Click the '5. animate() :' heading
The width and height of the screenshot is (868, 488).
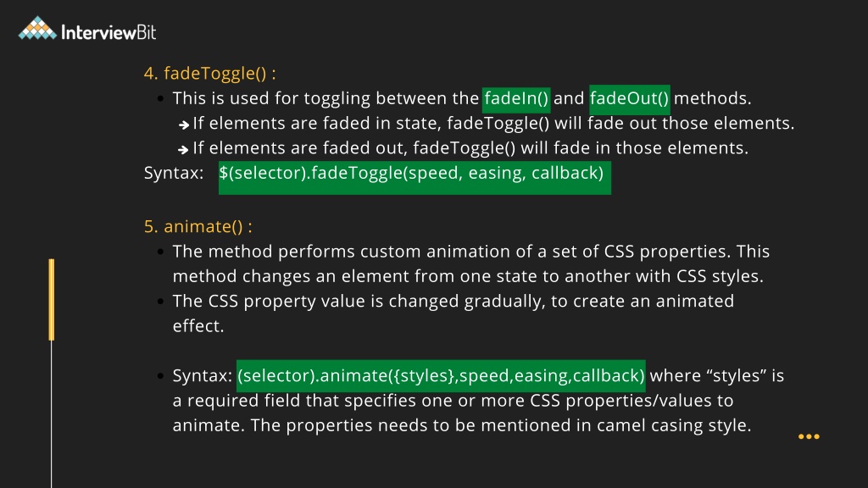click(x=198, y=226)
